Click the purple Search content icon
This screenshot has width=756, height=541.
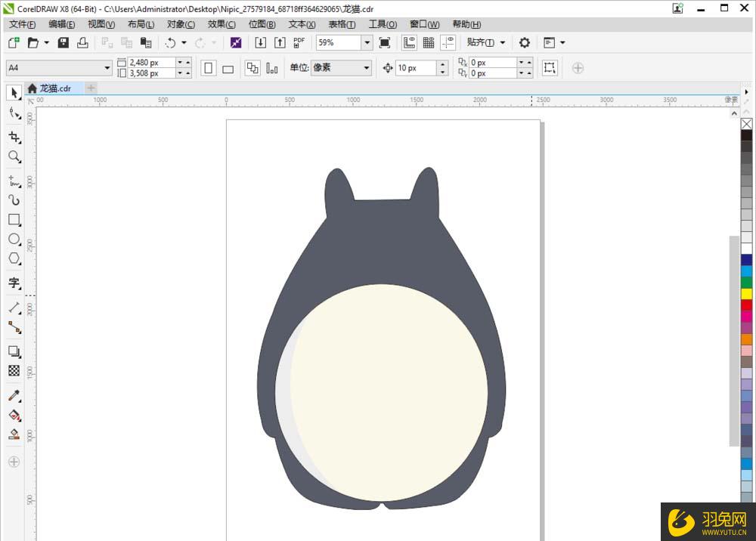coord(236,43)
